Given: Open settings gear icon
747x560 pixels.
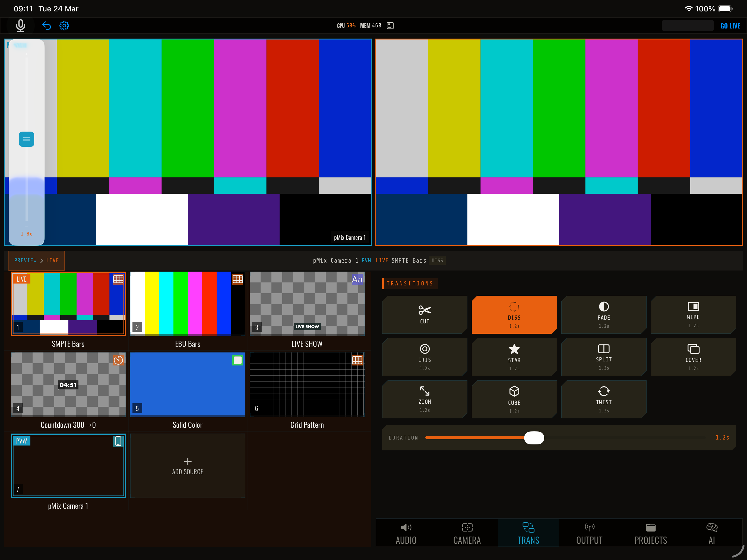Looking at the screenshot, I should click(64, 26).
